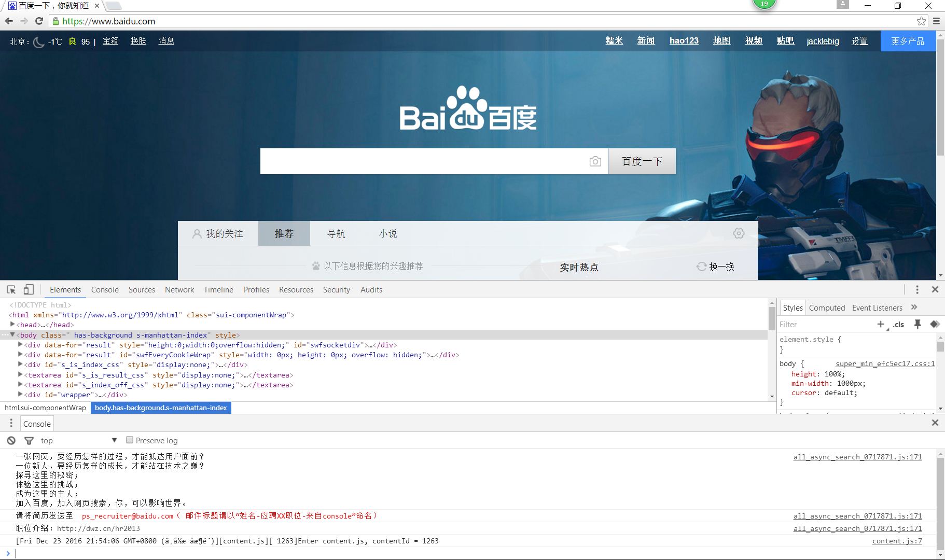Toggle device mode toolbar icon
This screenshot has height=560, width=945.
point(29,289)
